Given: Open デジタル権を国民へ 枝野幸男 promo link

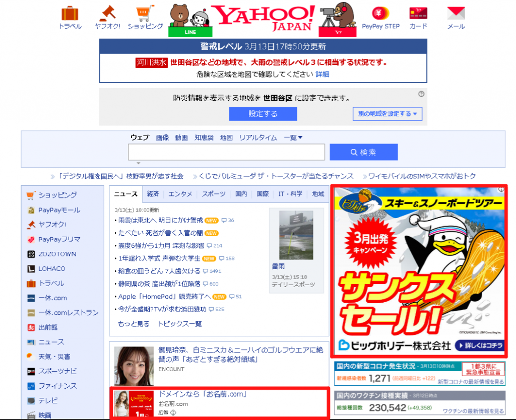Looking at the screenshot, I should (x=120, y=176).
